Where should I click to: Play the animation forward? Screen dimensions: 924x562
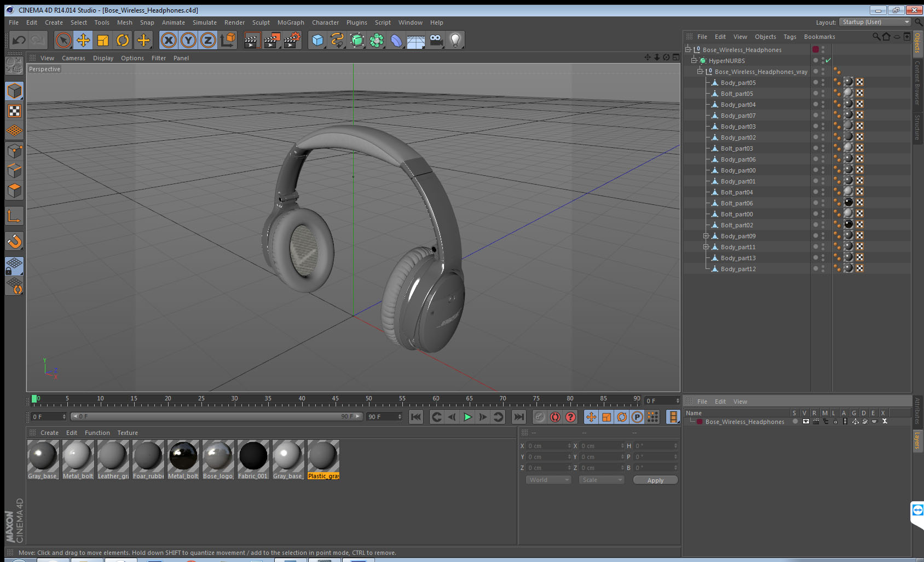pyautogui.click(x=467, y=417)
